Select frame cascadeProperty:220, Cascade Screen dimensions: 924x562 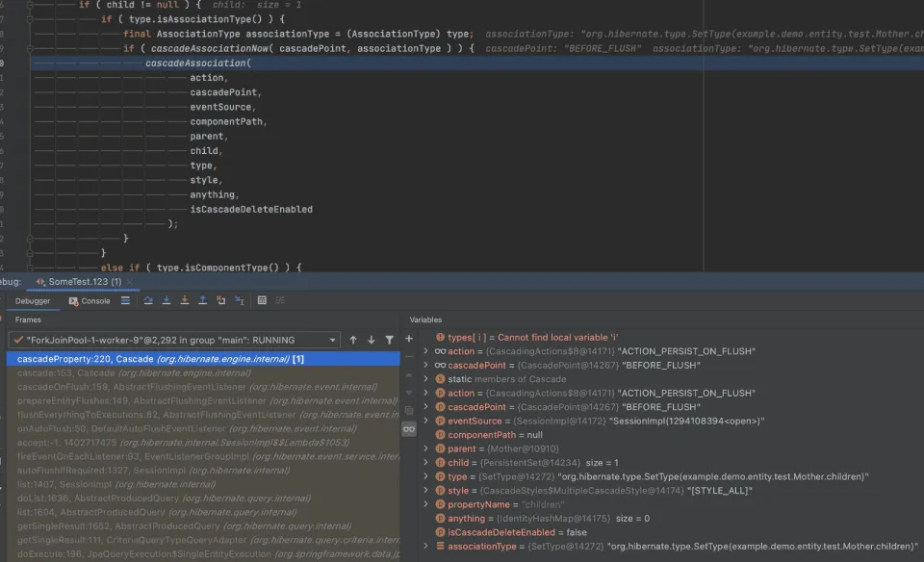pyautogui.click(x=203, y=359)
